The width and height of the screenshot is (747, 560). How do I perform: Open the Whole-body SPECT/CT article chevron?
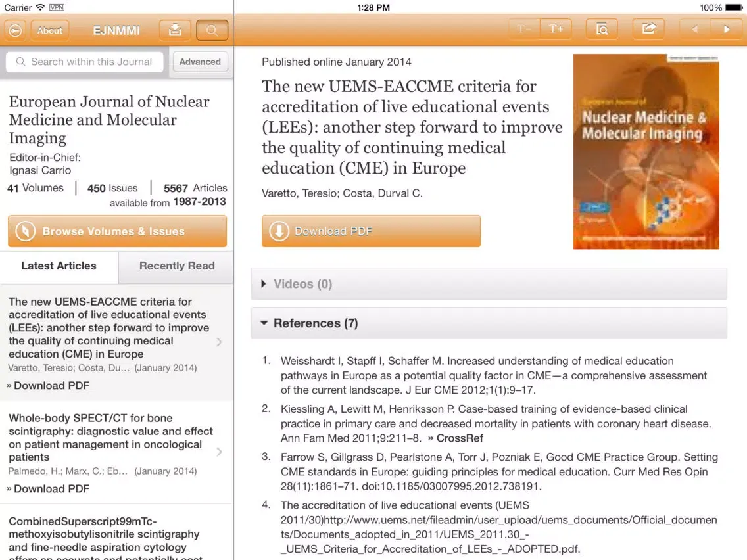219,452
